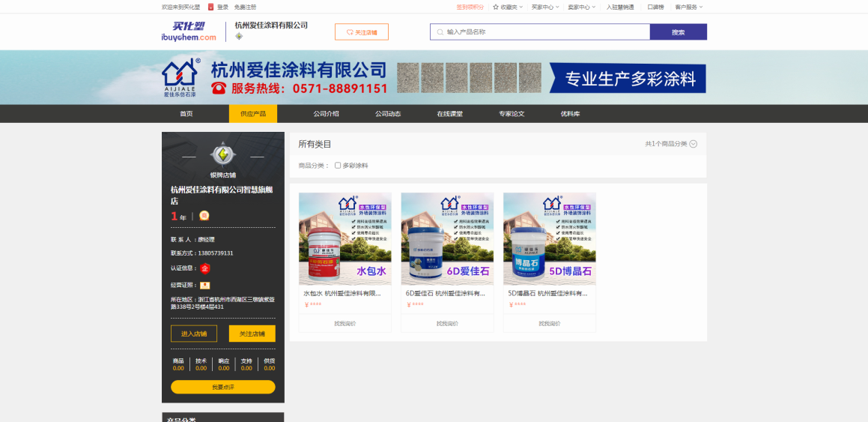Image resolution: width=868 pixels, height=422 pixels.
Task: Click the 我要点评 button
Action: coord(222,387)
